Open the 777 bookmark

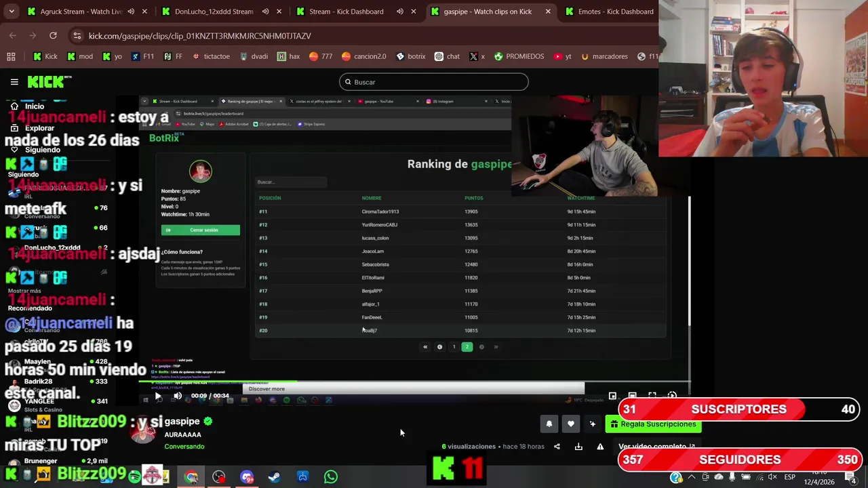pyautogui.click(x=321, y=56)
